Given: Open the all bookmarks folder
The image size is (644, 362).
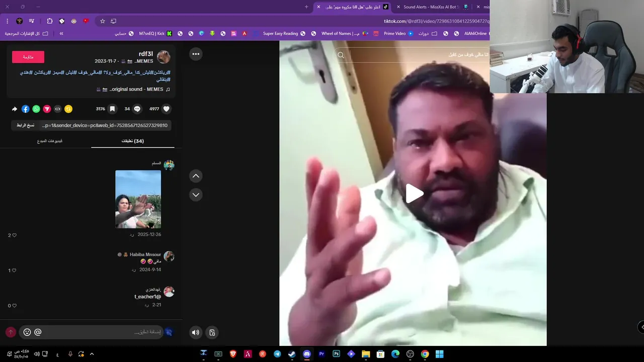Looking at the screenshot, I should [26, 34].
